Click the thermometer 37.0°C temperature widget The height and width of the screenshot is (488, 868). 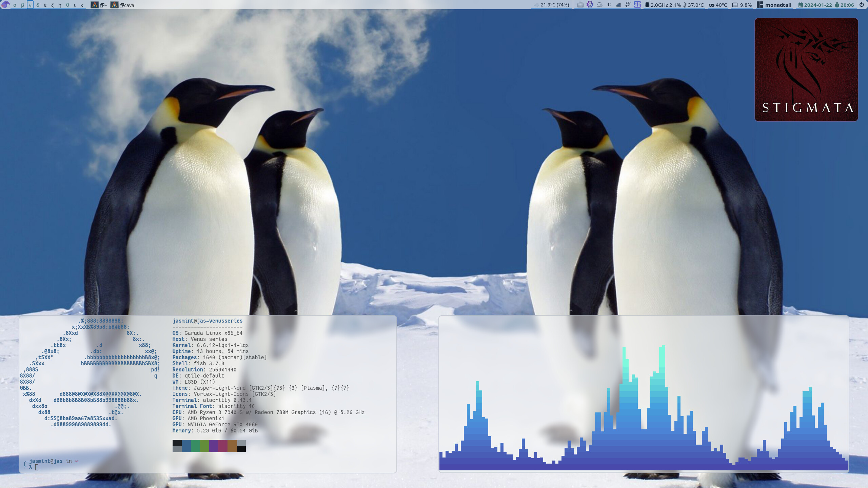coord(694,5)
